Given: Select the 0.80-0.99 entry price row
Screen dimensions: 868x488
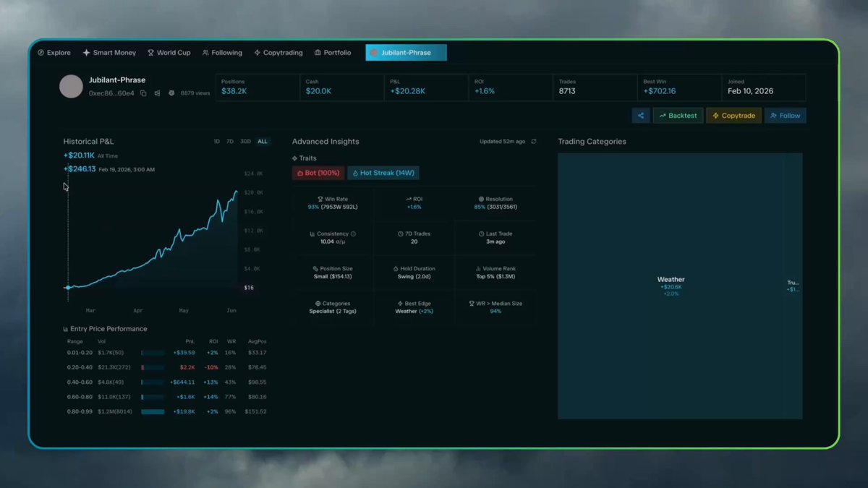Looking at the screenshot, I should tap(167, 411).
